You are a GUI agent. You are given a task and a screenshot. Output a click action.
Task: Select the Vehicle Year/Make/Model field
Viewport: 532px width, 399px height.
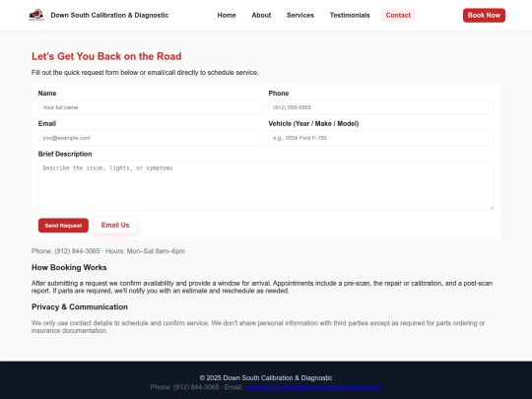380,138
